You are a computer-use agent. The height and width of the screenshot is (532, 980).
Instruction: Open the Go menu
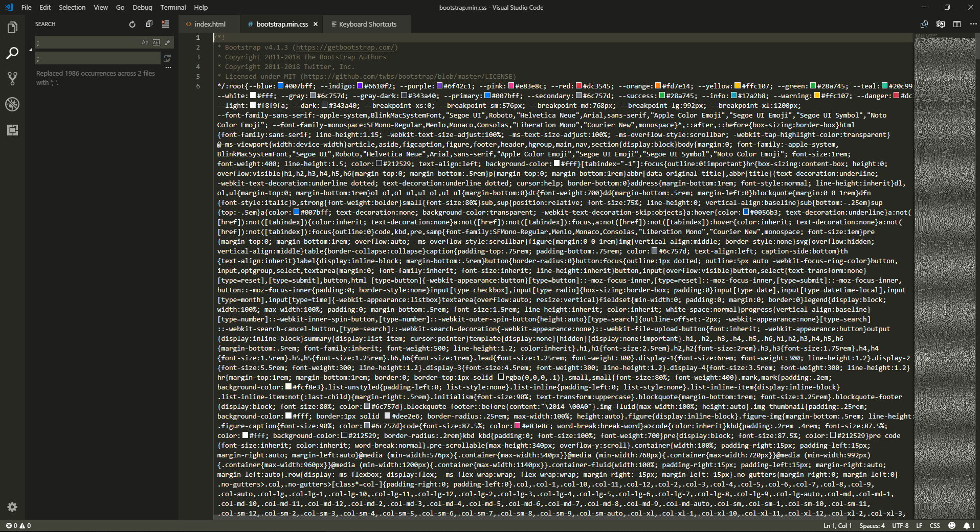point(120,7)
